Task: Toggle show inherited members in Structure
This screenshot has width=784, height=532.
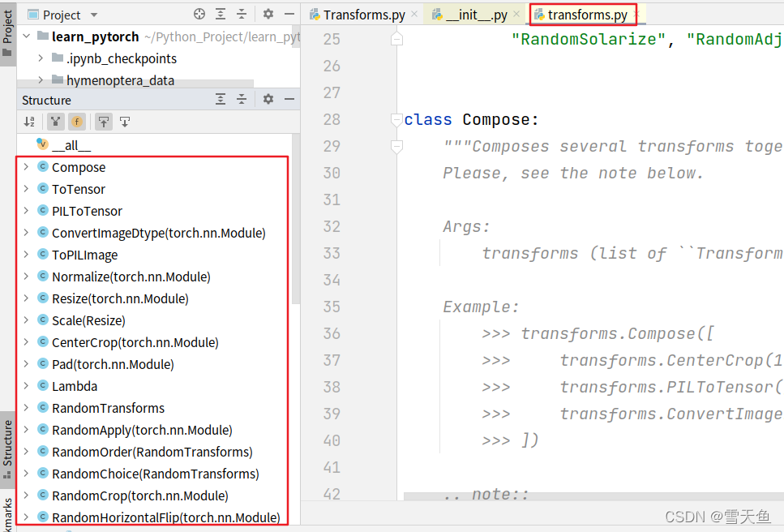Action: [55, 122]
